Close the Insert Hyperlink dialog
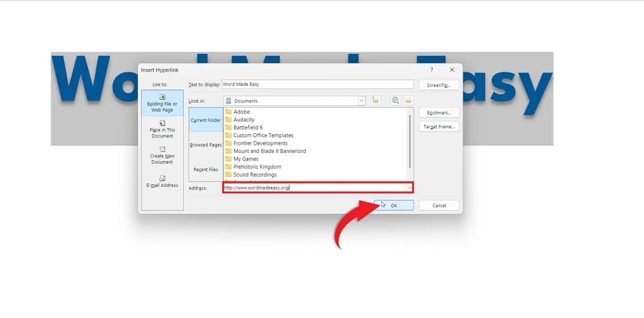Viewport: 644px width, 318px height. (452, 70)
